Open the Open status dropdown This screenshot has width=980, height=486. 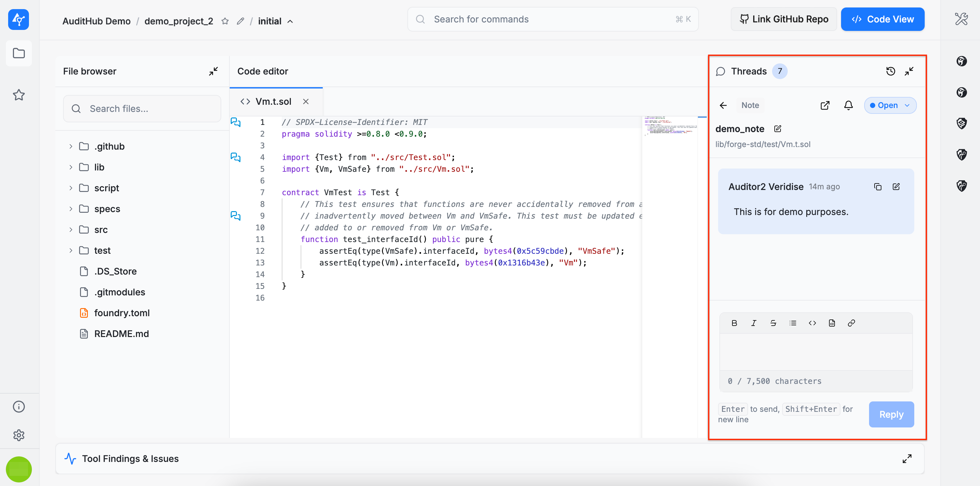[x=890, y=105]
